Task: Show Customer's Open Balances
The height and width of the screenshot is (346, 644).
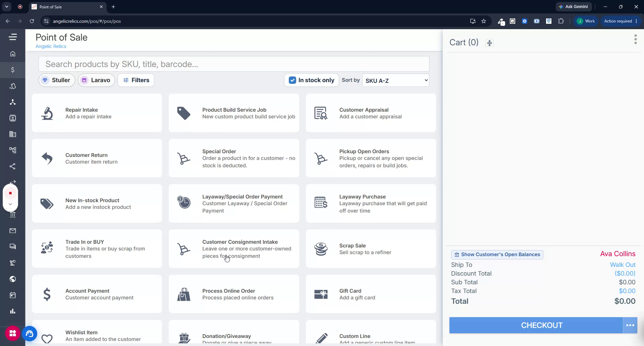Action: click(497, 254)
